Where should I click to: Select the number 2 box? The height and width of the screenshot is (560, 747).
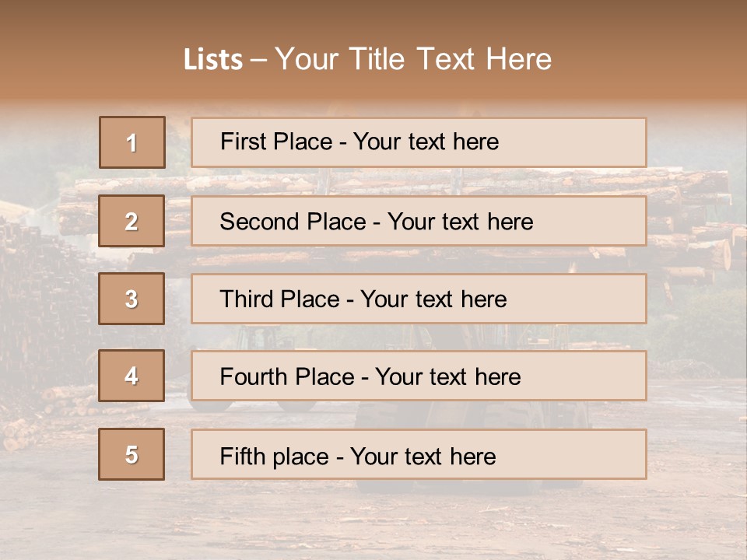(x=132, y=221)
